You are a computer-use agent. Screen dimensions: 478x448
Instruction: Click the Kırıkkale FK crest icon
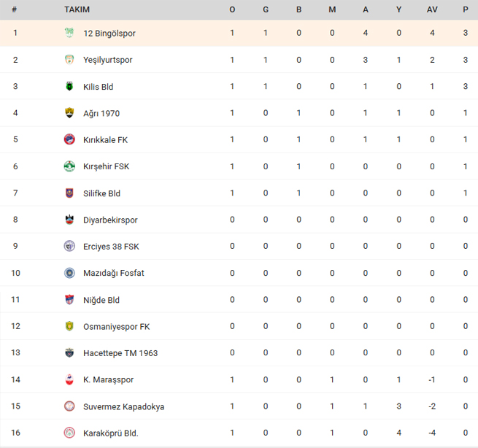pos(69,139)
